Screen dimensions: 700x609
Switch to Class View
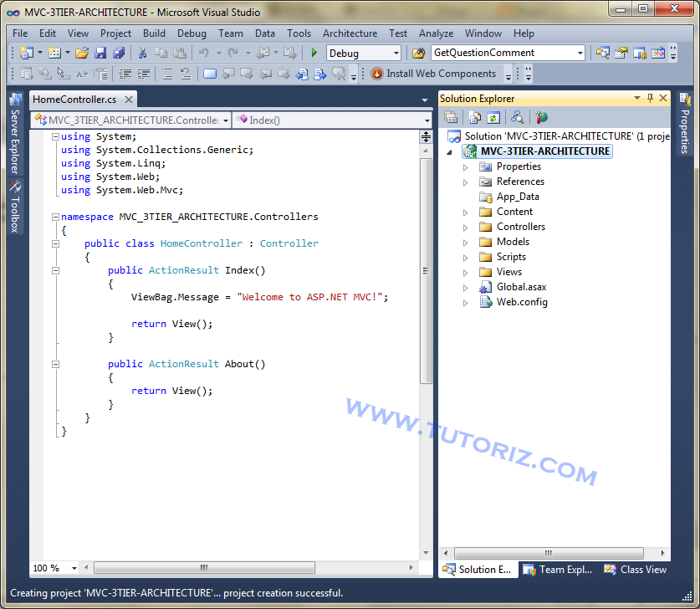636,569
